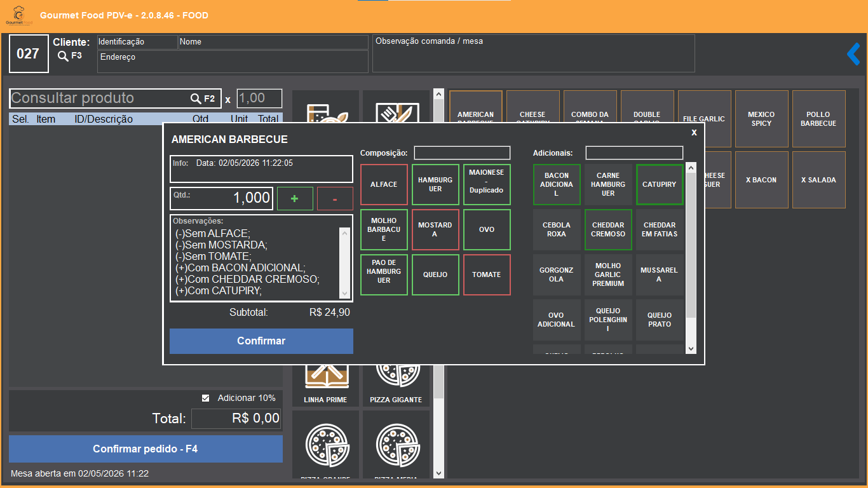Toggle OVO composition item
868x488 pixels.
click(x=487, y=229)
